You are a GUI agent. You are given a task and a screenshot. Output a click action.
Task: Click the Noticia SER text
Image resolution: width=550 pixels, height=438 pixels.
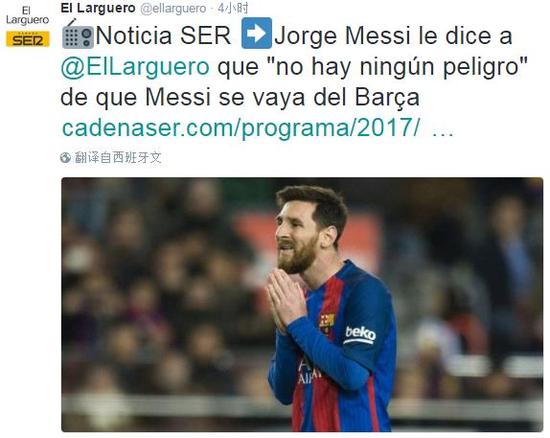tap(163, 35)
